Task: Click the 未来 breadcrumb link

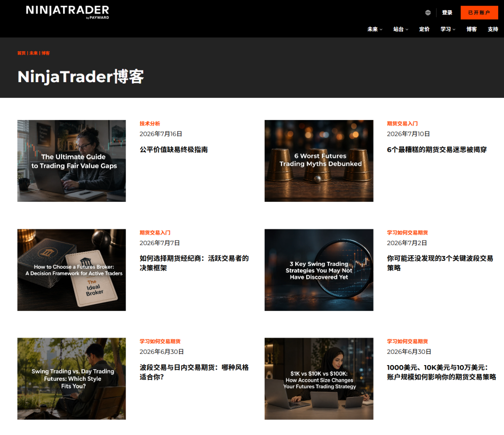Action: point(33,53)
